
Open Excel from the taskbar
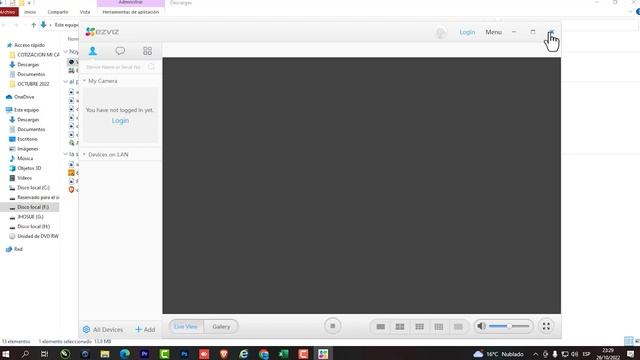click(x=283, y=354)
